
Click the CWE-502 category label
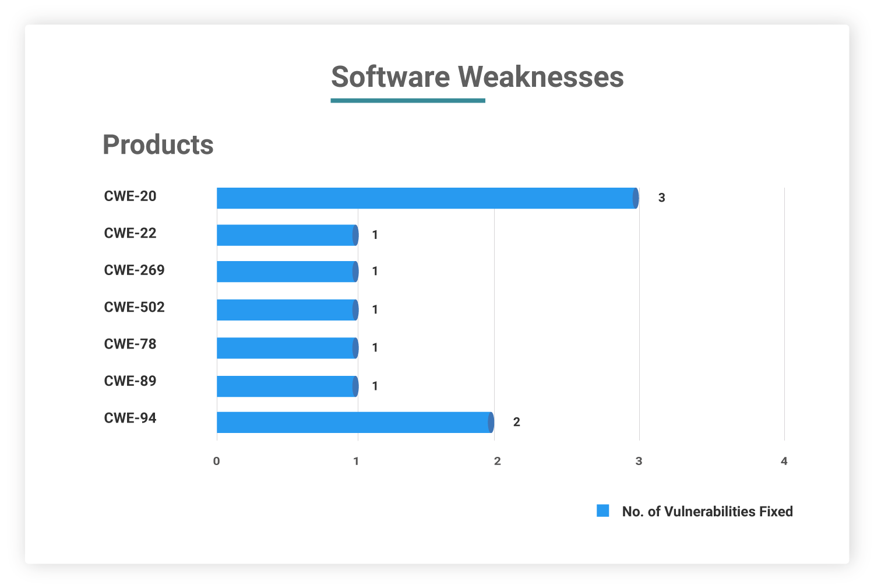tap(134, 307)
